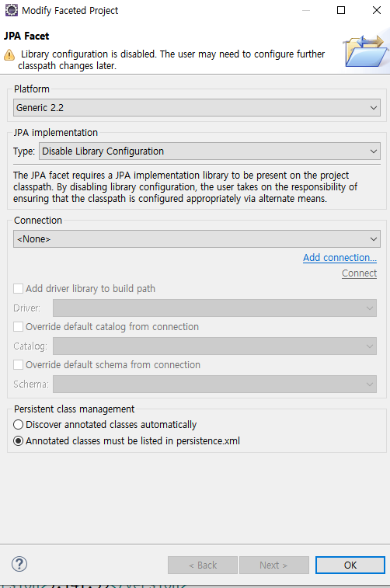The width and height of the screenshot is (390, 588).
Task: Select Discover annotated classes automatically
Action: [18, 425]
